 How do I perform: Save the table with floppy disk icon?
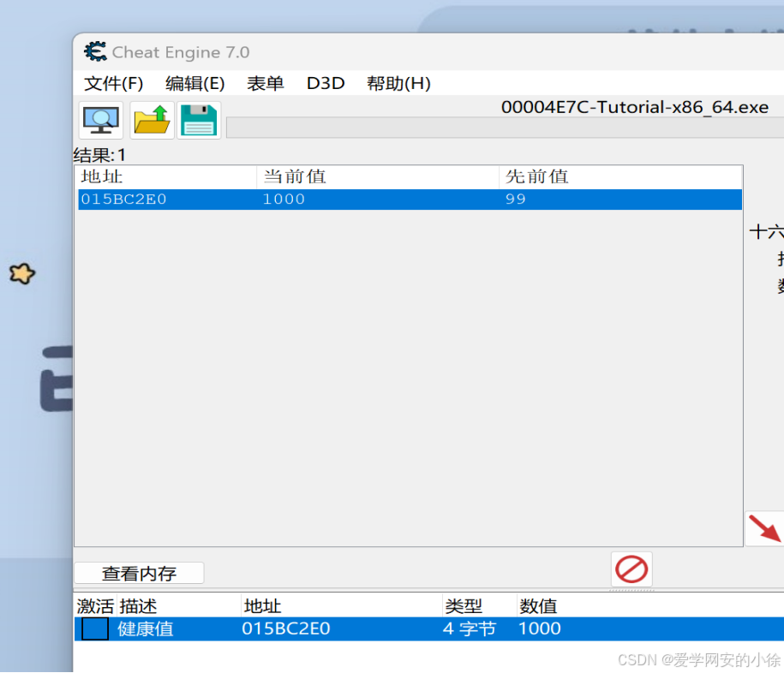click(199, 121)
